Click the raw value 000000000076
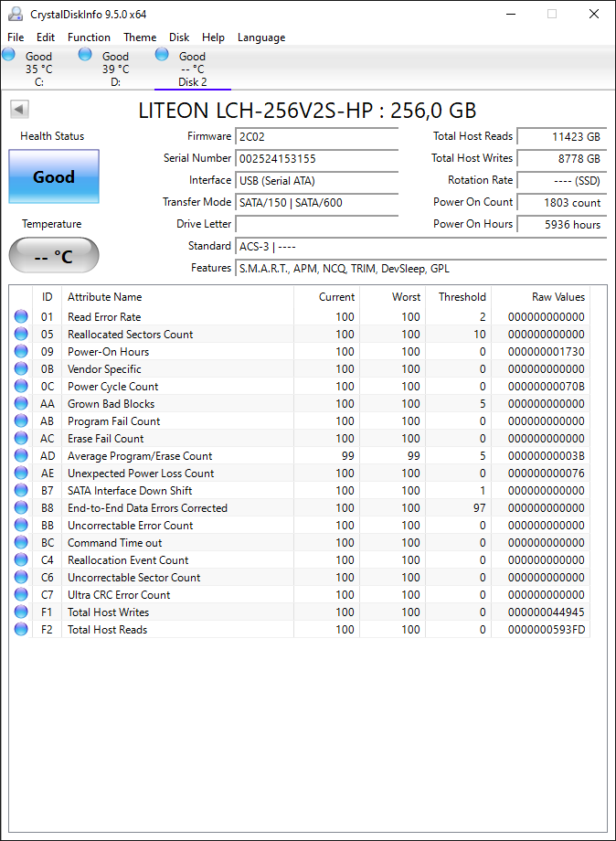 (547, 474)
